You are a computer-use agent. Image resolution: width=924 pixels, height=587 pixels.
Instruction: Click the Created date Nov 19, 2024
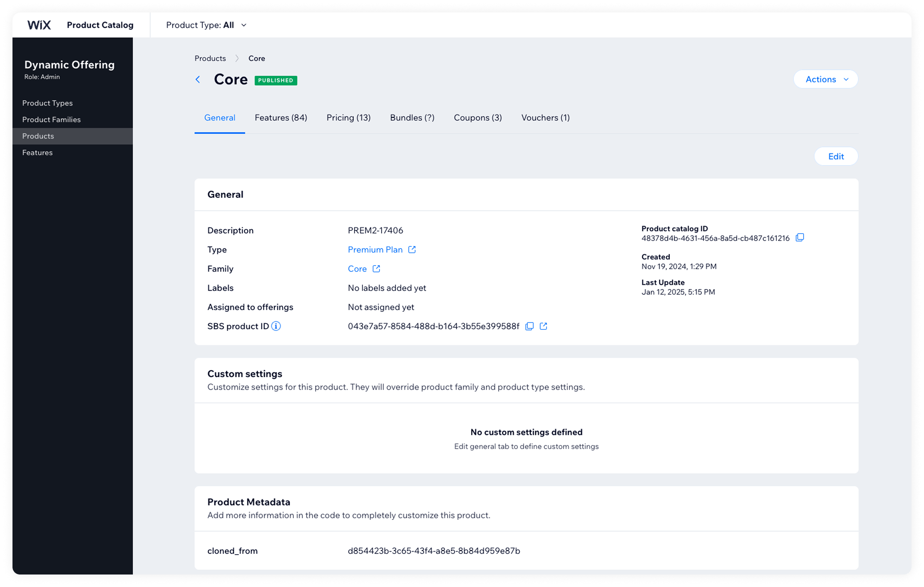pyautogui.click(x=679, y=266)
